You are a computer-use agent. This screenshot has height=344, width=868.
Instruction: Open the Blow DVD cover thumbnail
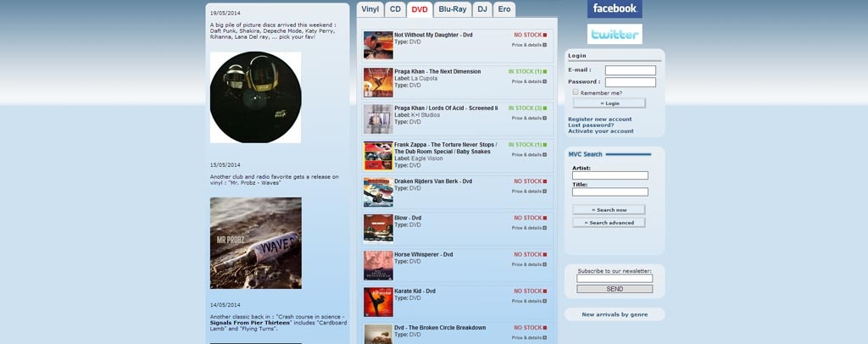tap(379, 229)
